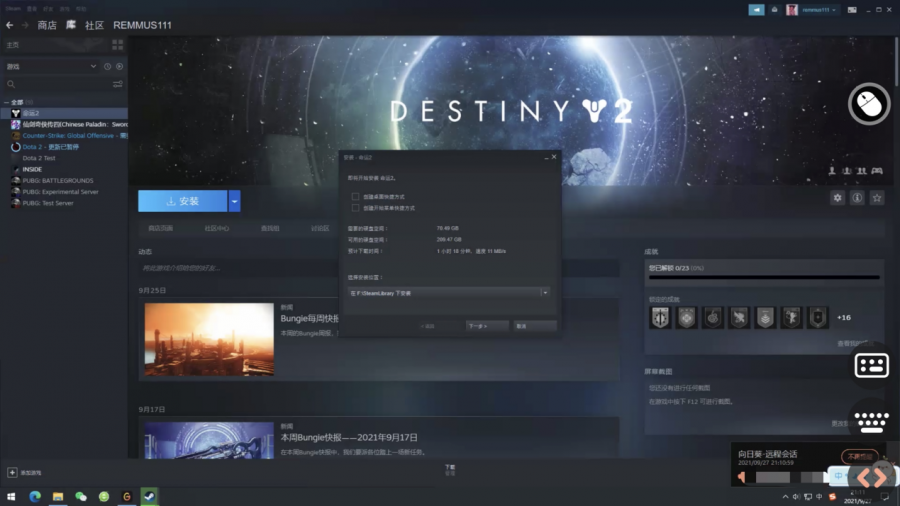
Task: Open September 17 Bungie weekly news title
Action: coord(349,437)
